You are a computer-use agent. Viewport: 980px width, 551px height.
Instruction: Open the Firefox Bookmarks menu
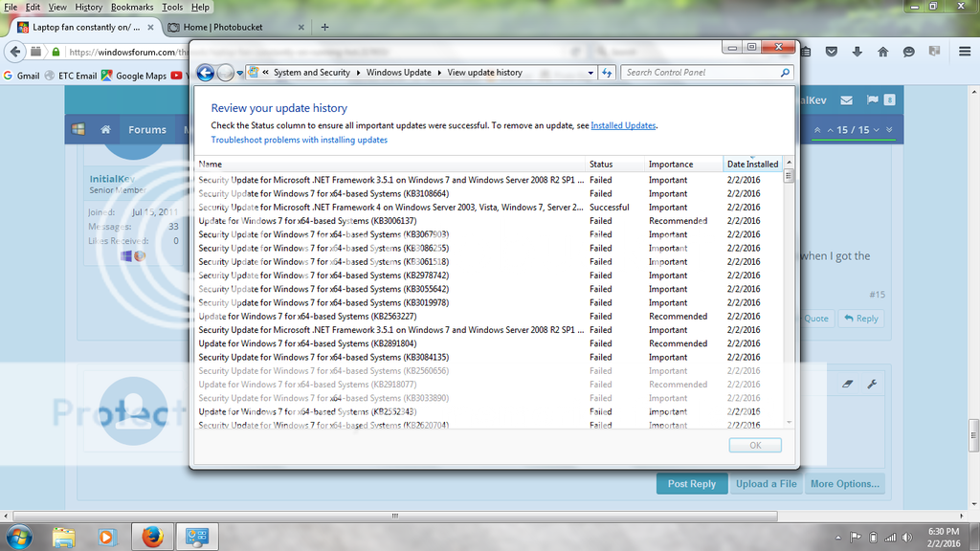pos(132,7)
